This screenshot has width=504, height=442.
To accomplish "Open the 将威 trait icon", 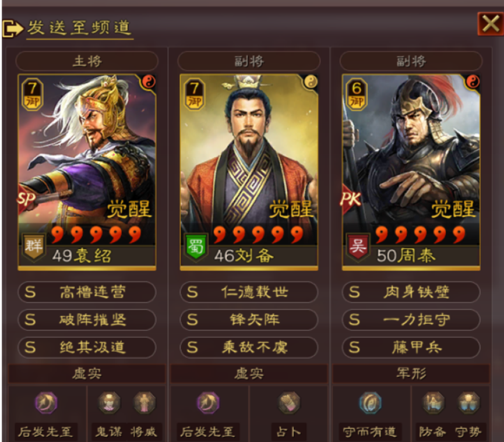I will 144,402.
